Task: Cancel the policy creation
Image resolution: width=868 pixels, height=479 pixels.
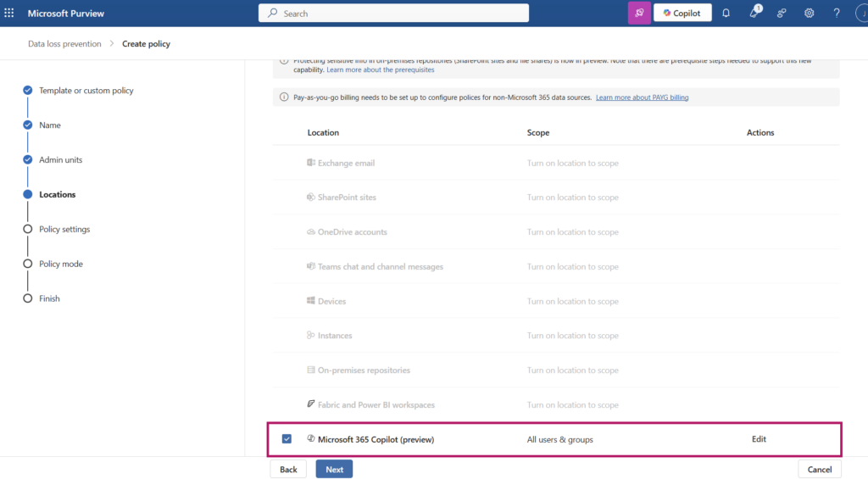Action: coord(820,470)
